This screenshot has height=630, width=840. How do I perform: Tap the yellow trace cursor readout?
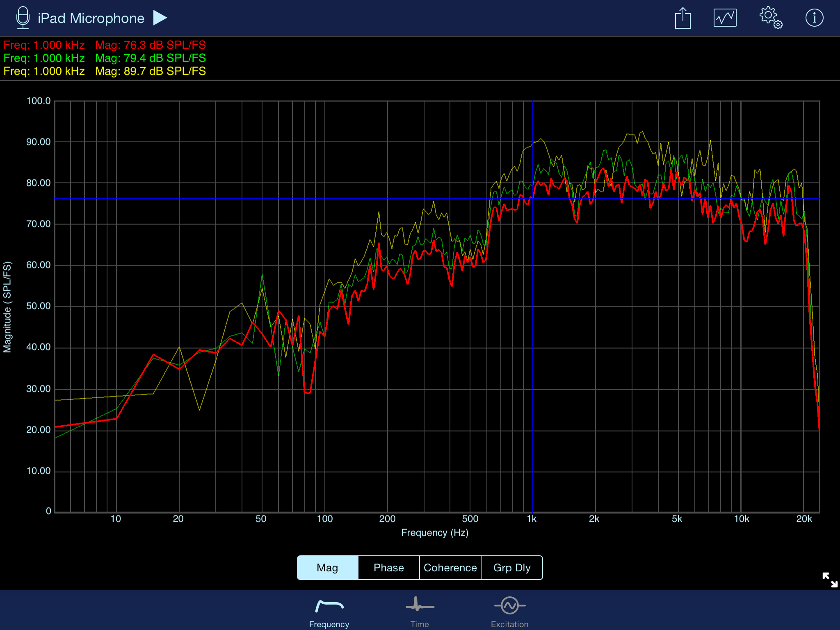[105, 71]
